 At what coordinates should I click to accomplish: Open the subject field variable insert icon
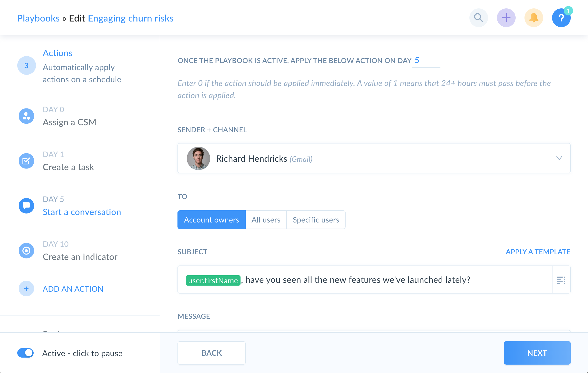coord(561,280)
